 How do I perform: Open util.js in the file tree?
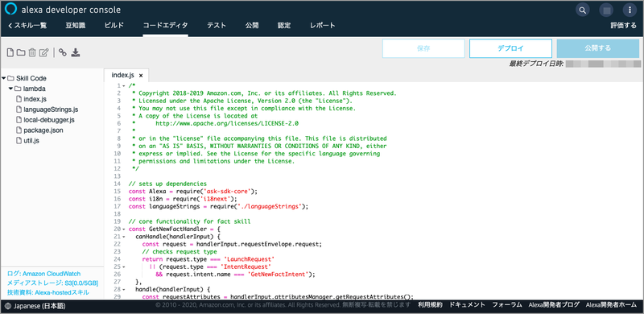(31, 141)
